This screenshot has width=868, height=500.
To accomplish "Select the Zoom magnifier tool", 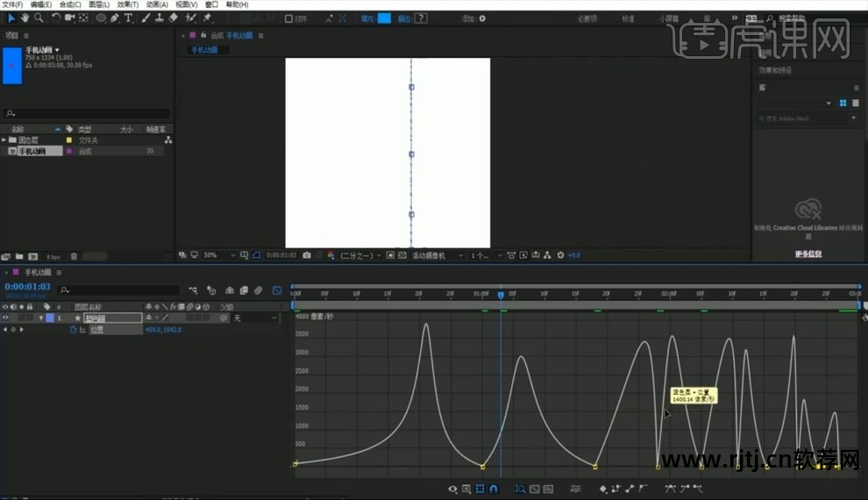I will point(39,18).
